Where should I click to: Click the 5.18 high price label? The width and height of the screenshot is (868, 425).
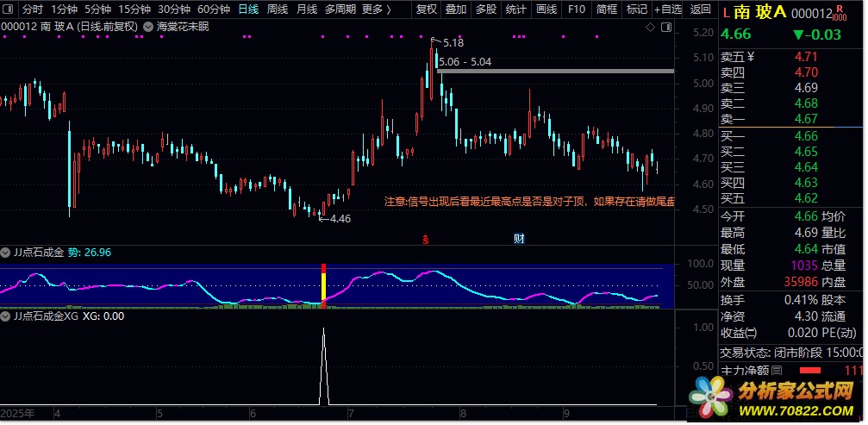pos(453,42)
